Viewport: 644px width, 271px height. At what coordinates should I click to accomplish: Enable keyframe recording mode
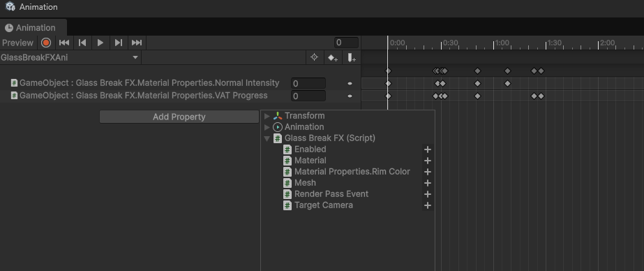coord(46,43)
